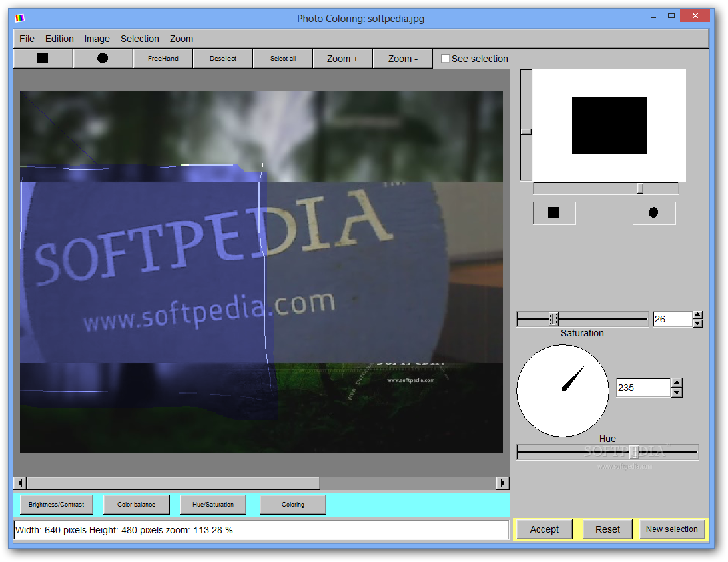Viewport: 728px width, 562px height.
Task: Open the Selection menu
Action: click(140, 39)
